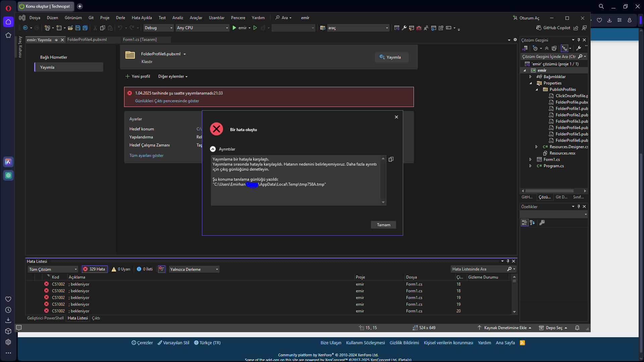
Task: Click the Categorized icon in Özellikler panel
Action: pos(525,223)
